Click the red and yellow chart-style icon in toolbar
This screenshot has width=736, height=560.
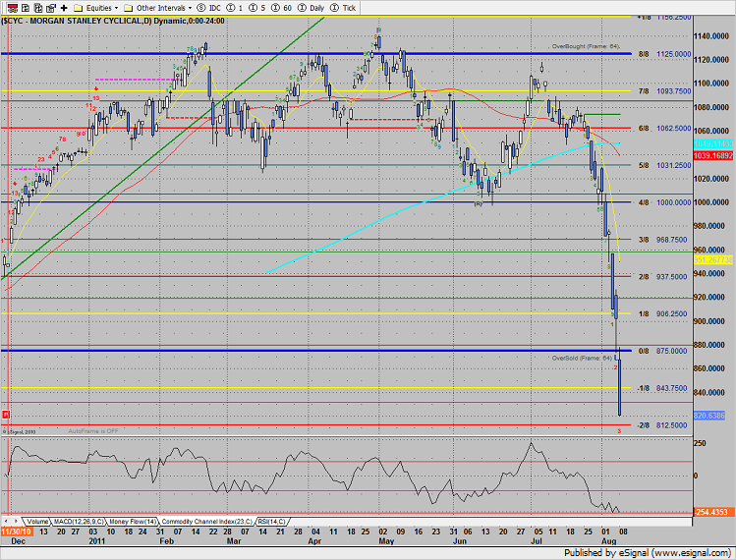[13, 8]
